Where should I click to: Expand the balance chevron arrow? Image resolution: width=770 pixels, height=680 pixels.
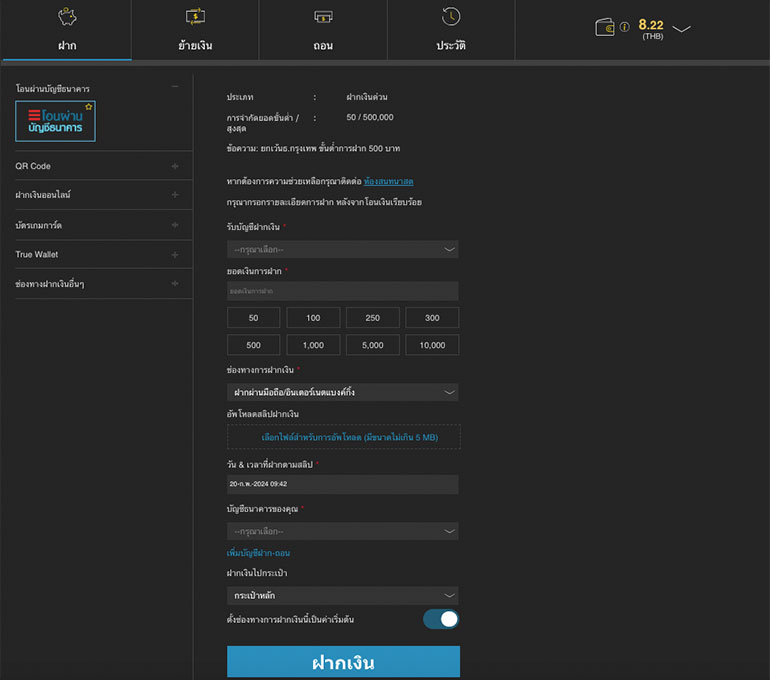[681, 29]
